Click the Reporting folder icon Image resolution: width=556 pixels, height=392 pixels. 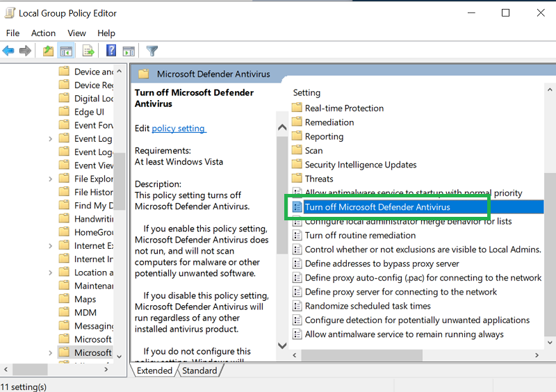tap(297, 136)
